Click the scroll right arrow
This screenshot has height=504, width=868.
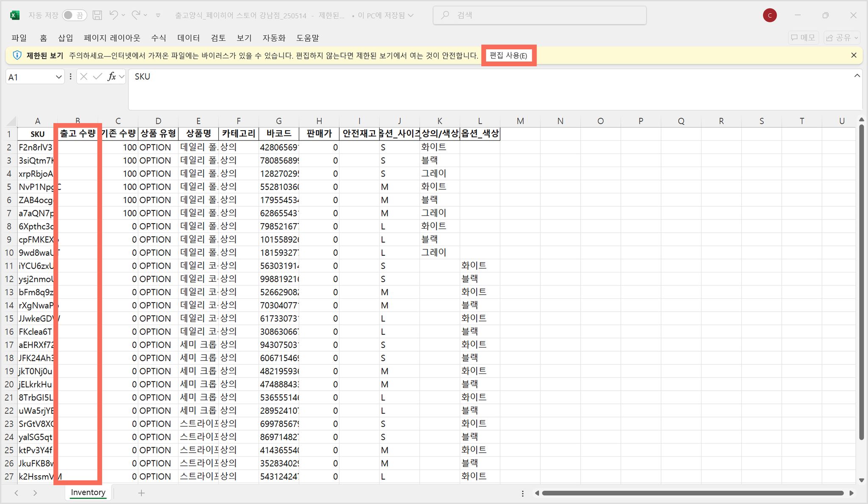tap(851, 493)
